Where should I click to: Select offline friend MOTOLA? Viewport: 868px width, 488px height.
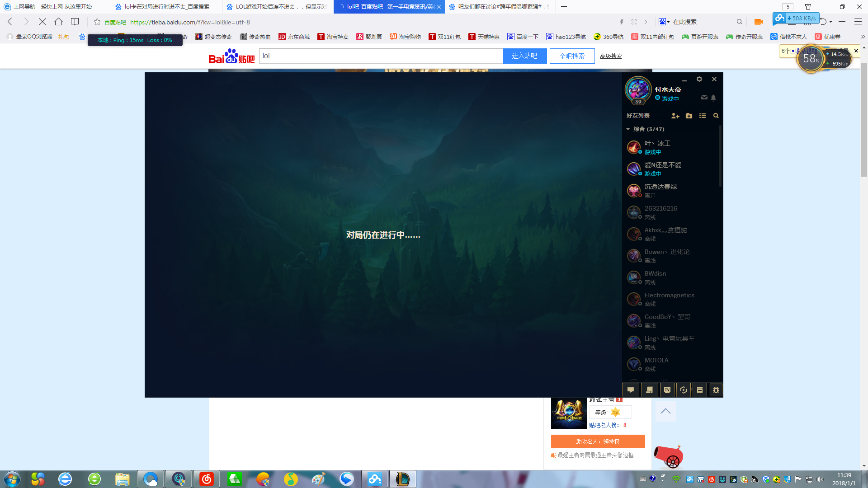click(x=671, y=364)
